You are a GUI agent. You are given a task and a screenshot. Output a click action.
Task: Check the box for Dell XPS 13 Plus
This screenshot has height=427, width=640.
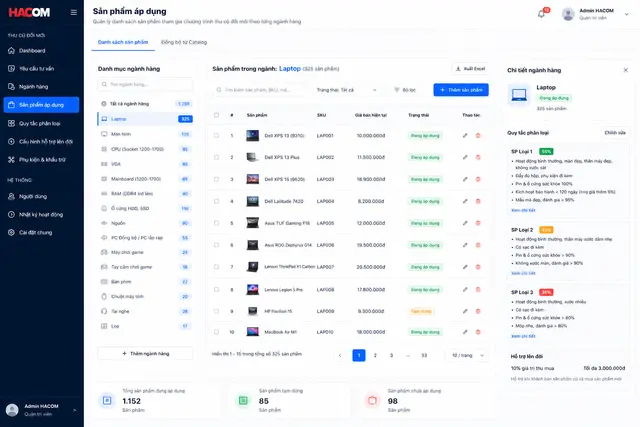point(216,157)
